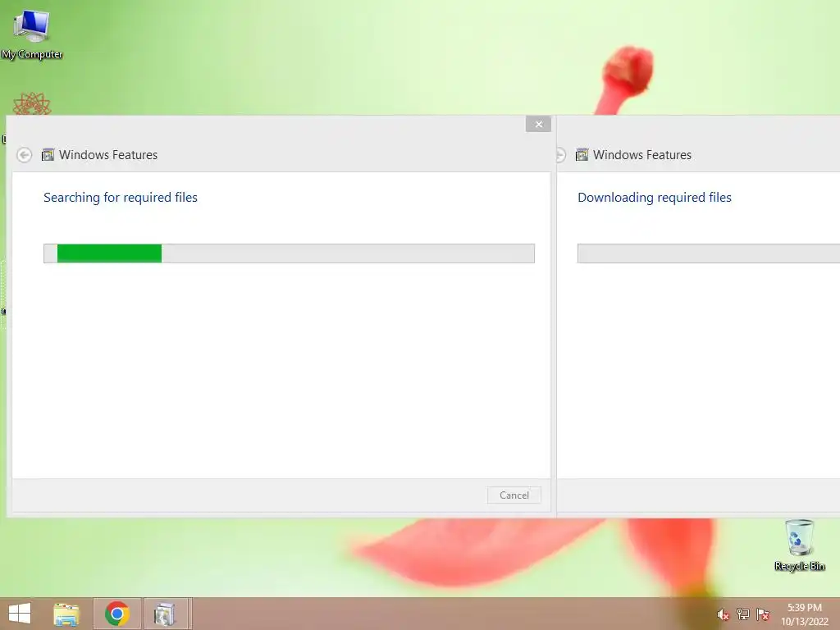Image resolution: width=840 pixels, height=630 pixels.
Task: Click red star-shaped desktop icon behind window
Action: tap(32, 104)
